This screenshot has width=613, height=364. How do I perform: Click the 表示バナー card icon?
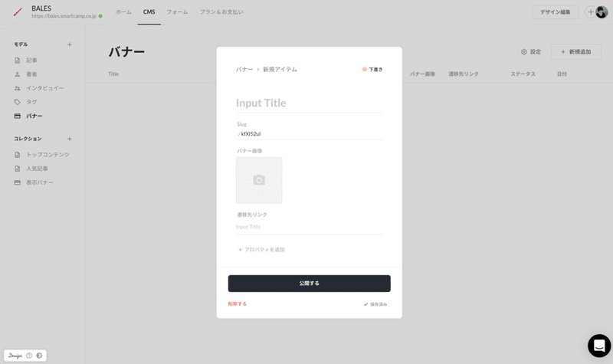[x=17, y=182]
